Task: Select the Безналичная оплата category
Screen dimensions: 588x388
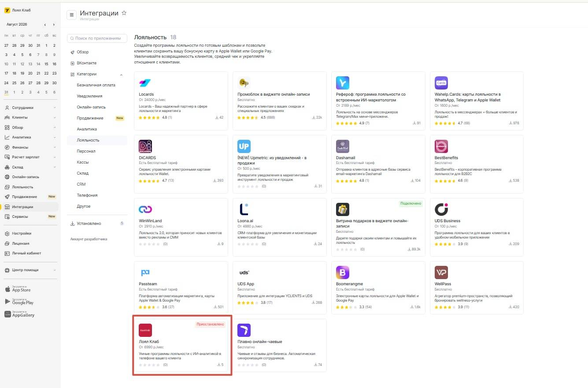Action: point(97,85)
